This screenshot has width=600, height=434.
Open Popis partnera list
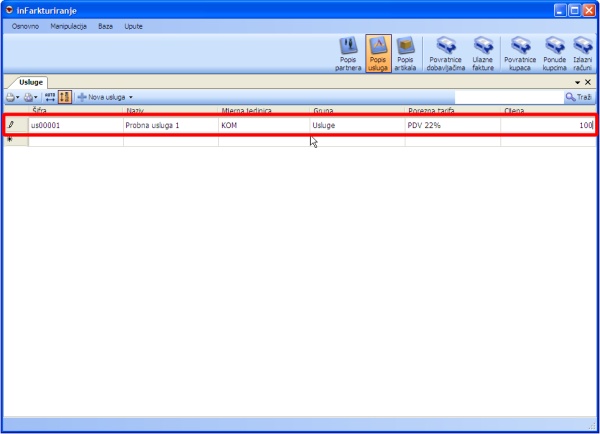(347, 54)
